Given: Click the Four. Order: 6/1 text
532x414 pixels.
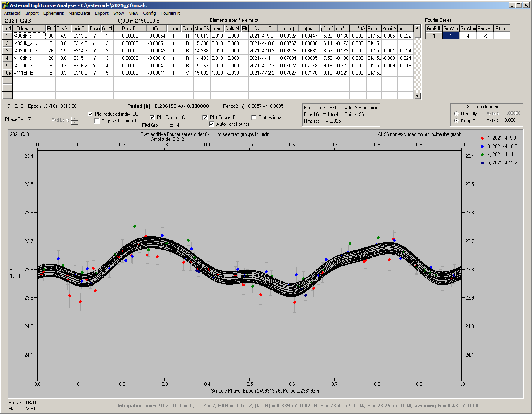Looking at the screenshot, I should click(x=320, y=108).
